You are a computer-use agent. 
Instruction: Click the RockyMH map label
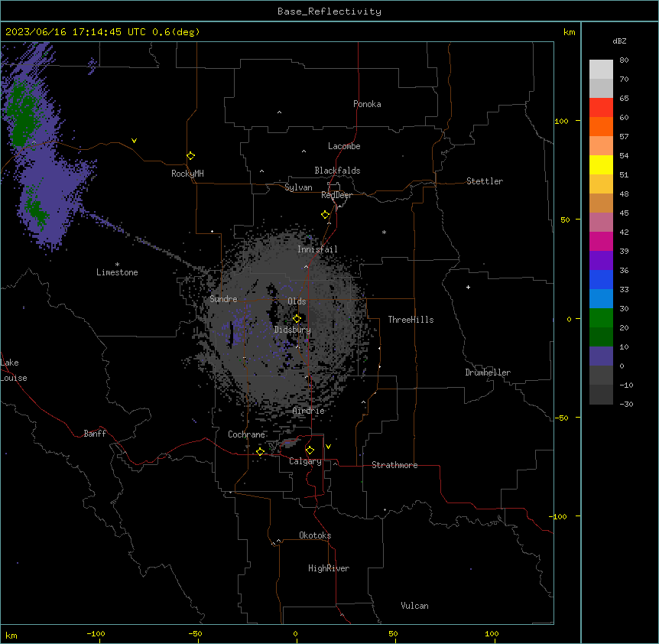[x=187, y=174]
